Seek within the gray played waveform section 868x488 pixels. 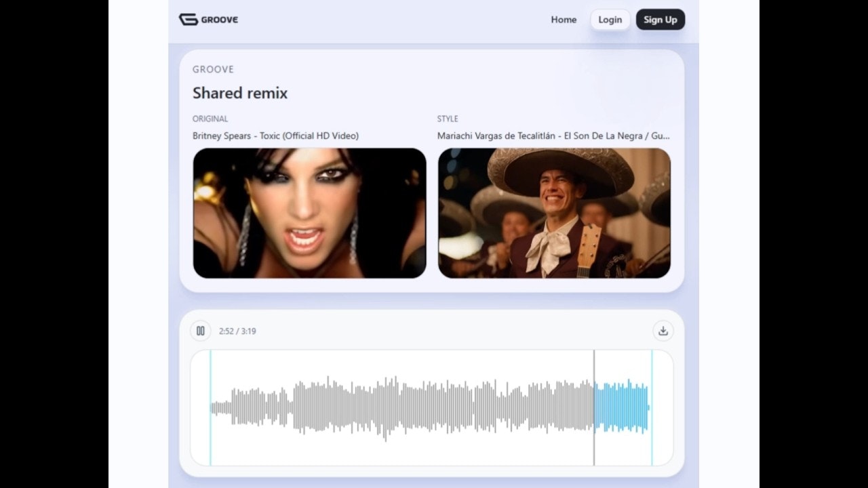[402, 407]
